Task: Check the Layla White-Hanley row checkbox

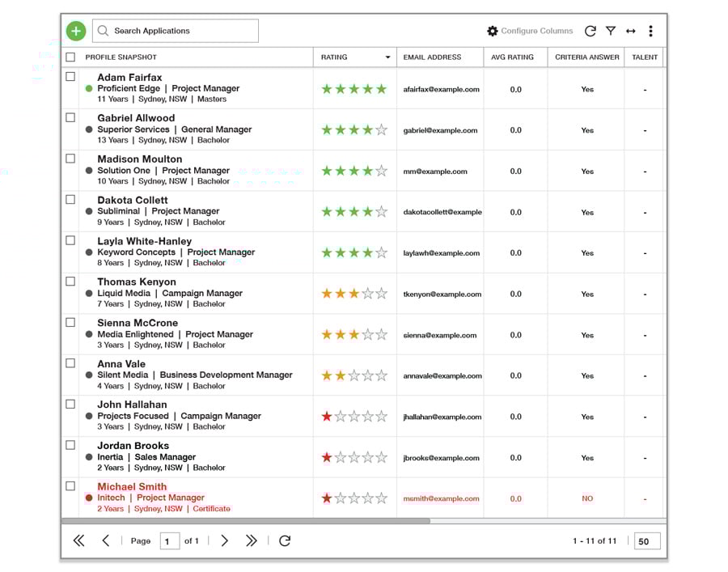Action: [70, 240]
